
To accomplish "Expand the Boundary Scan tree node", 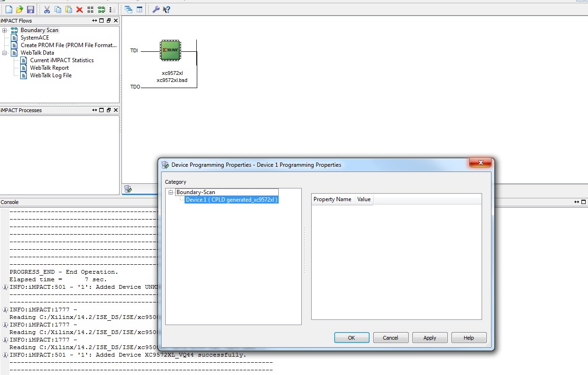I will (5, 30).
